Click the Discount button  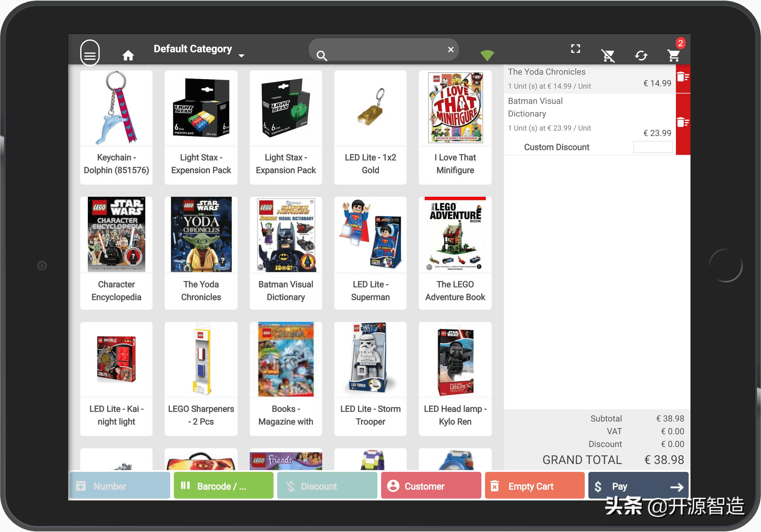click(327, 486)
